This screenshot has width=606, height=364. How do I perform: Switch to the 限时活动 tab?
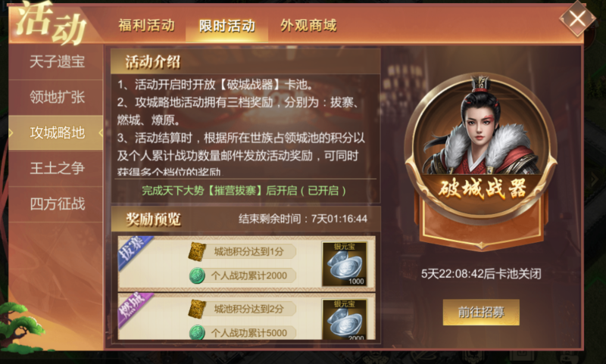[226, 26]
